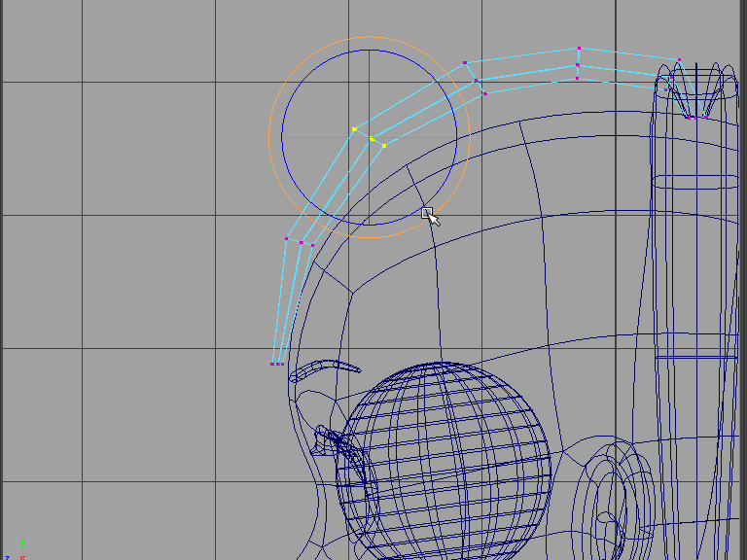Select the magenta vertices at the hull's bottom end
747x560 pixels.
277,364
